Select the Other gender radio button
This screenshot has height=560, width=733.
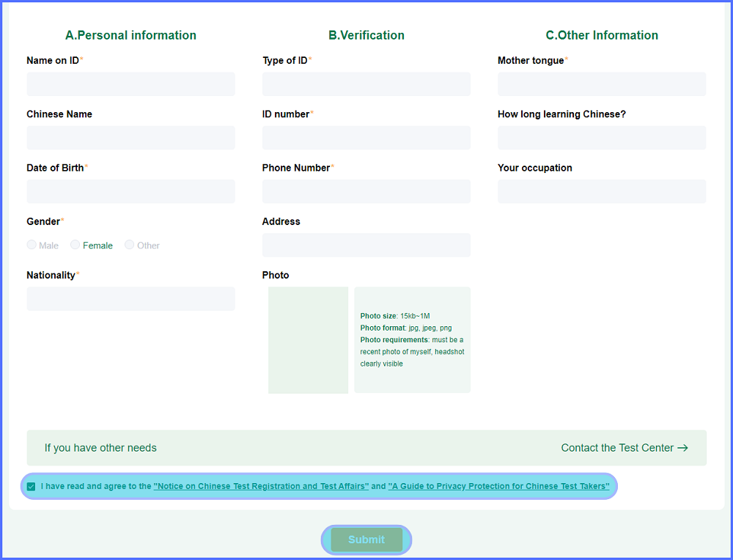pos(130,245)
